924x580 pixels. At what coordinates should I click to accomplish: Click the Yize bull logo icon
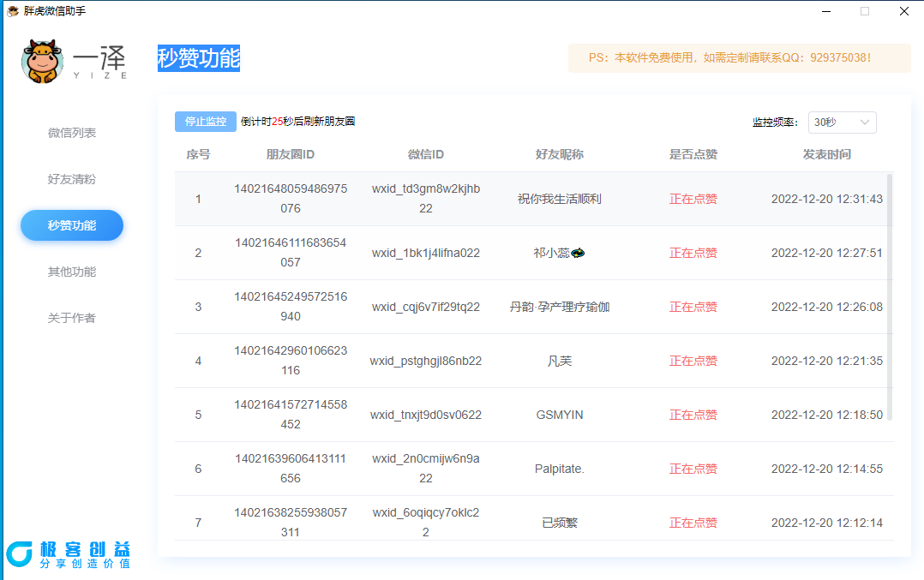click(43, 60)
